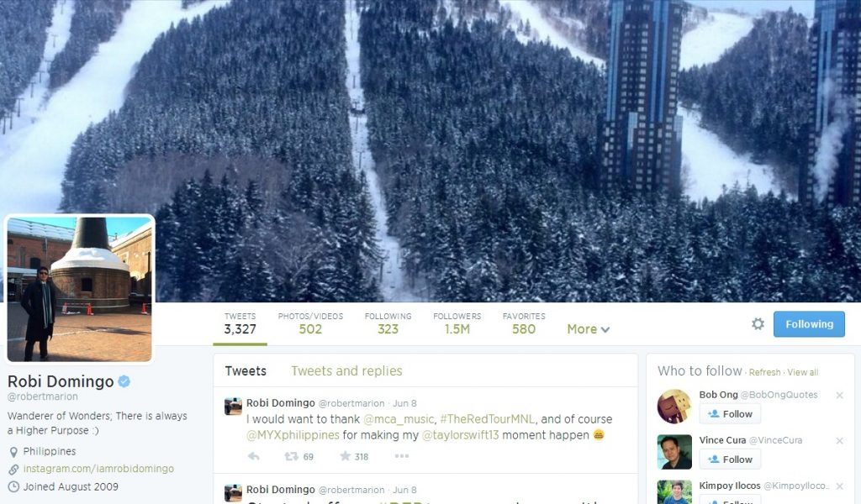This screenshot has width=861, height=504.
Task: Dismiss Bob Ong follow suggestion
Action: coord(839,395)
